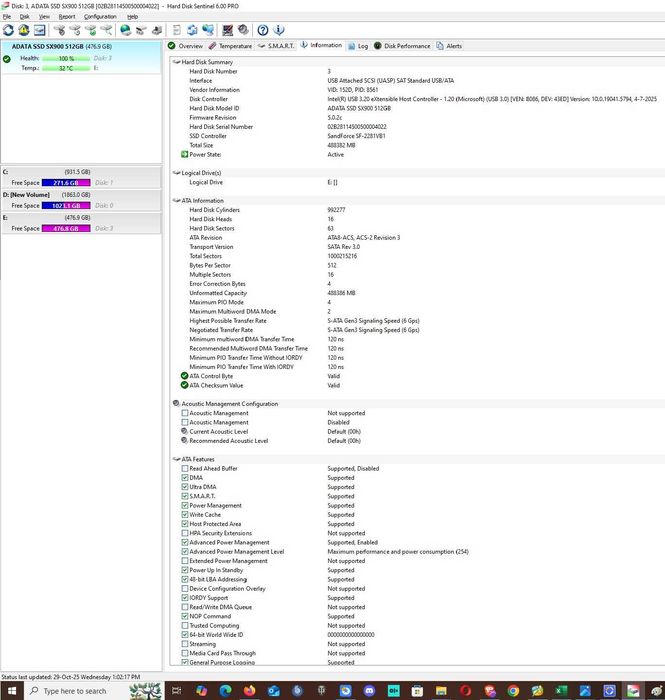Click the blue info 'i' toolbar icon

click(278, 30)
